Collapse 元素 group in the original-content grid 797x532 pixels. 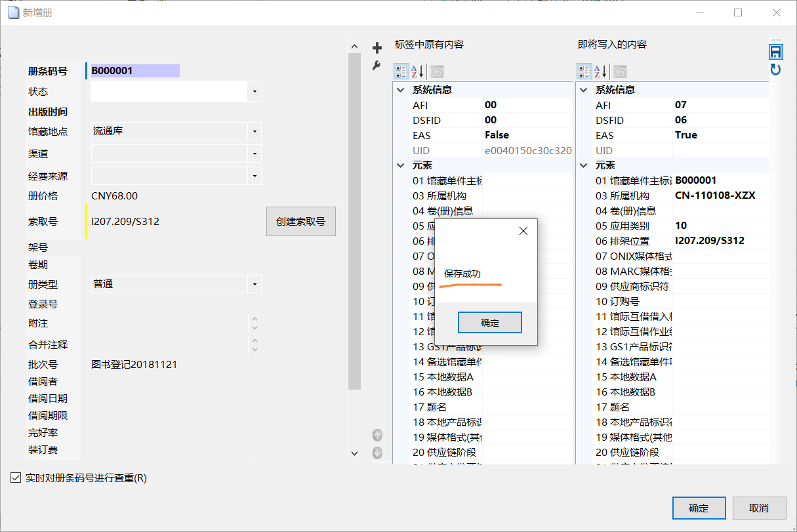point(401,165)
